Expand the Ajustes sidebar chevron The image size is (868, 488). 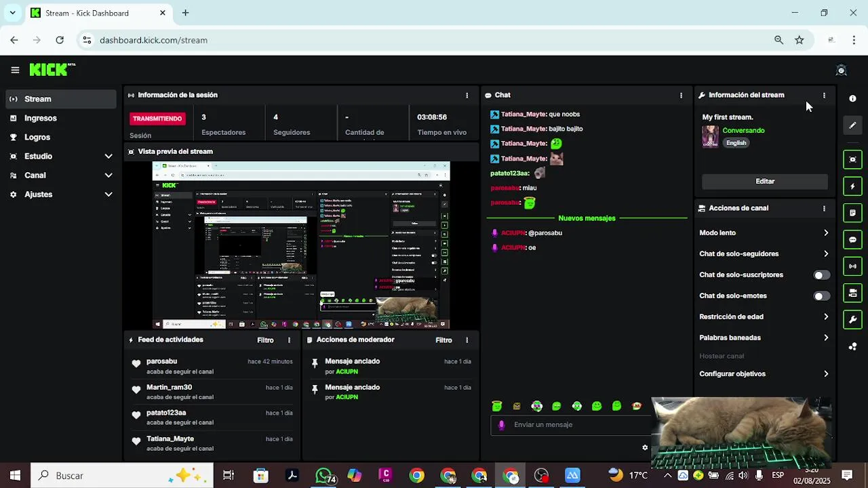(108, 195)
